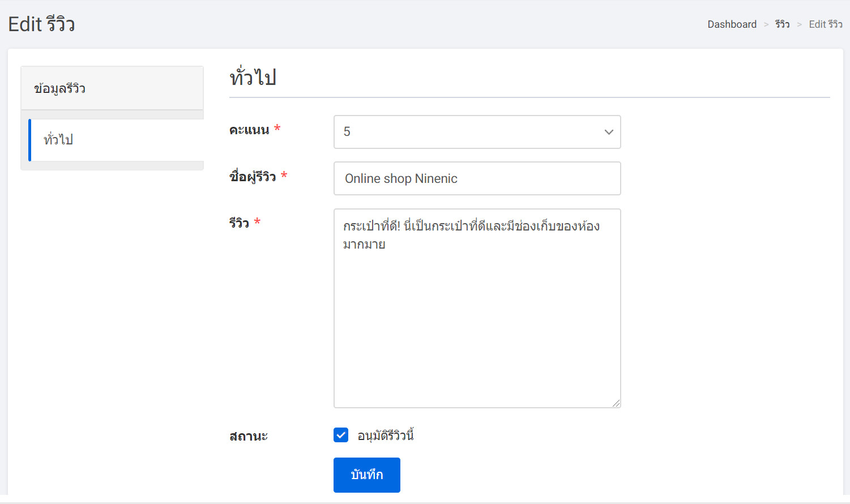Click the ทั่วไป section heading

[x=253, y=78]
